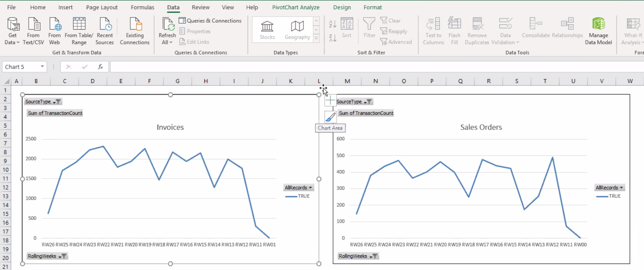644x270 pixels.
Task: Select column D header
Action: pos(92,81)
